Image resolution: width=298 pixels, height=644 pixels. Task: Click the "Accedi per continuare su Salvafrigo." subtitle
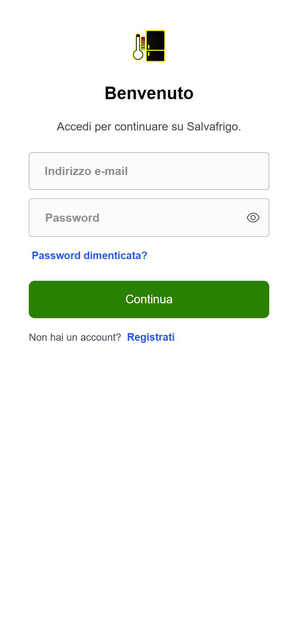tap(149, 126)
